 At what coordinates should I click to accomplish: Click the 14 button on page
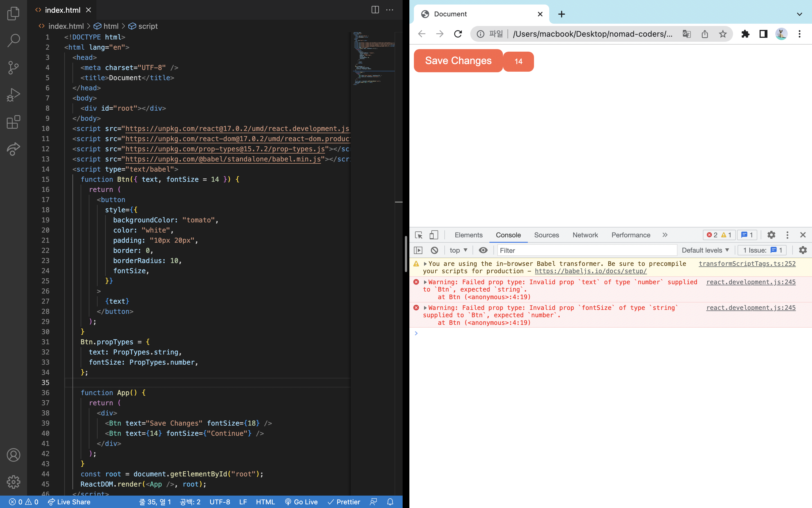[518, 62]
